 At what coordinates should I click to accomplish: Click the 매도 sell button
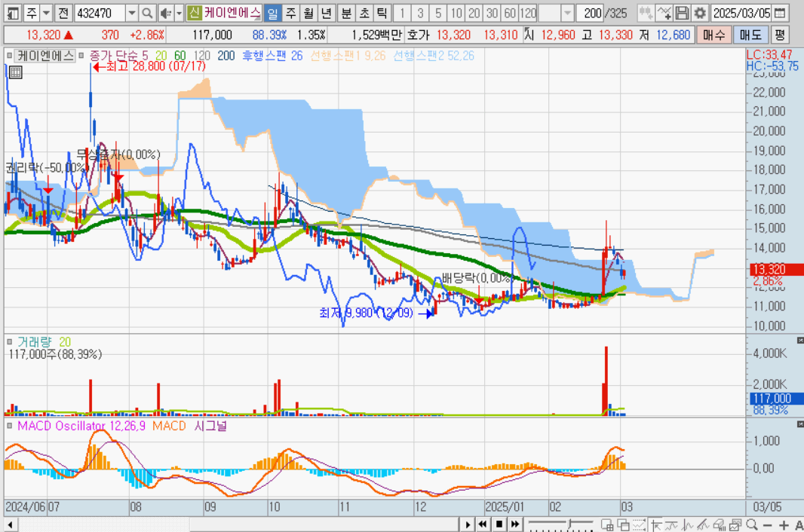[750, 35]
